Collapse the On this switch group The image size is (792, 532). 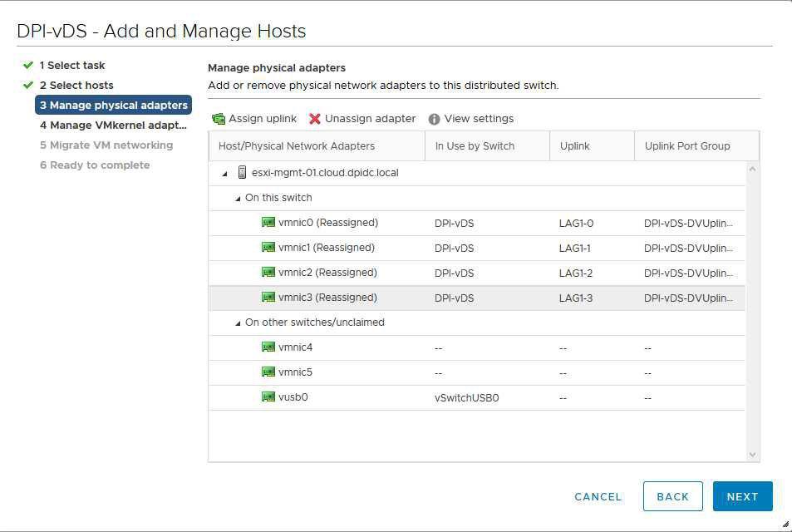(x=238, y=199)
